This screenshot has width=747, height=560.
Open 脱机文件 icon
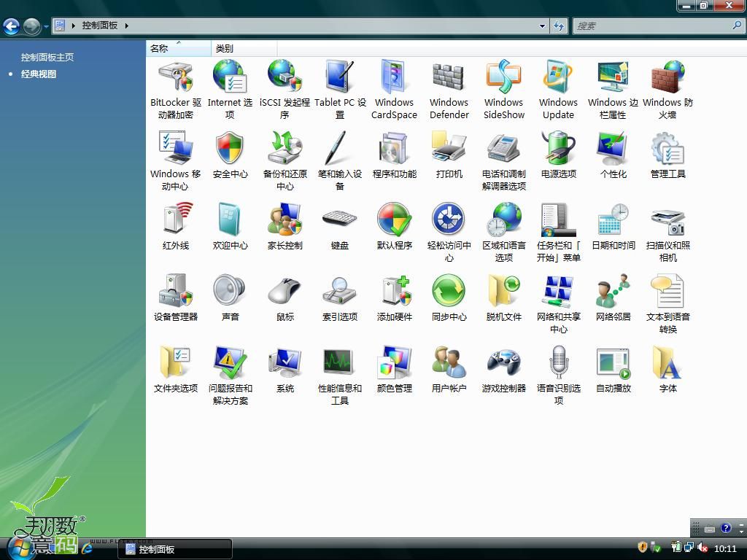[503, 290]
